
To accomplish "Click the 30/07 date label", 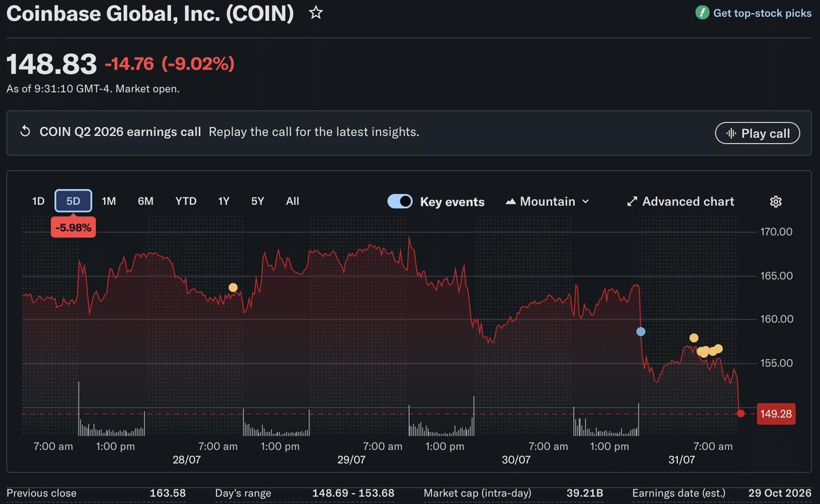I will (x=516, y=460).
